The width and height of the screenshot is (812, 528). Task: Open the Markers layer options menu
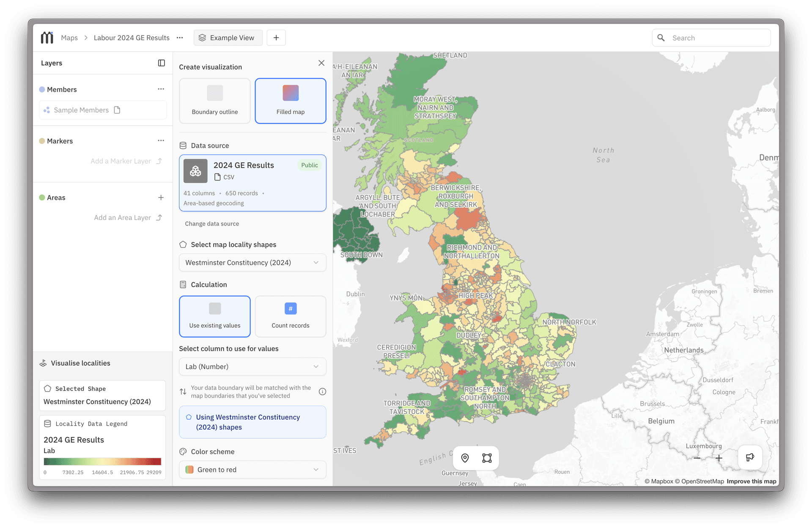tap(161, 140)
